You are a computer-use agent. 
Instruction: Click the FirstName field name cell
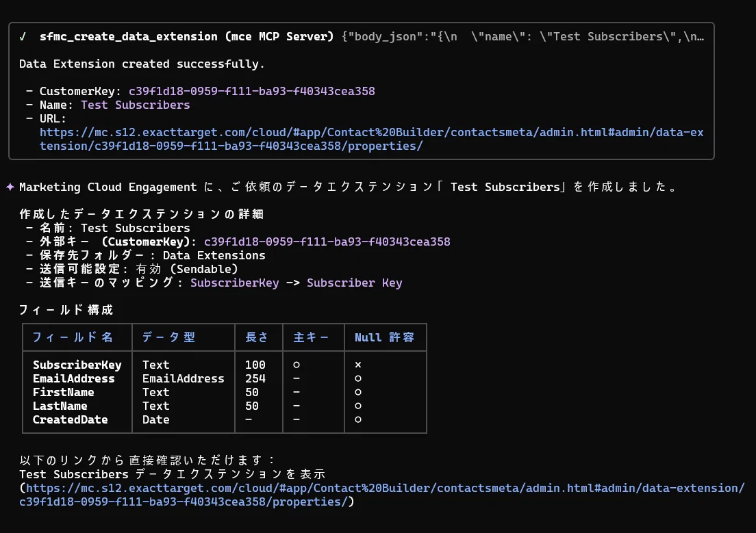(63, 392)
